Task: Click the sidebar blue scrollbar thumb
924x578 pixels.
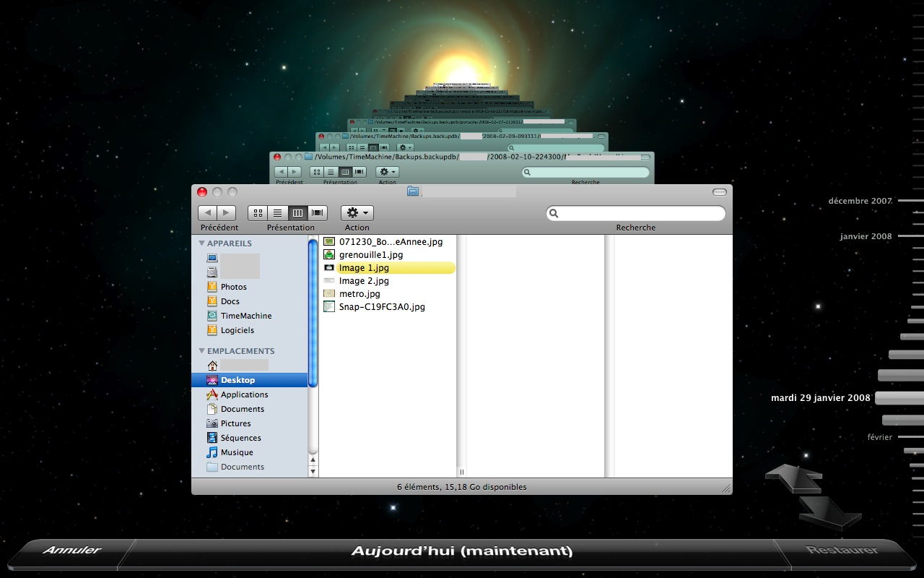Action: [313, 313]
